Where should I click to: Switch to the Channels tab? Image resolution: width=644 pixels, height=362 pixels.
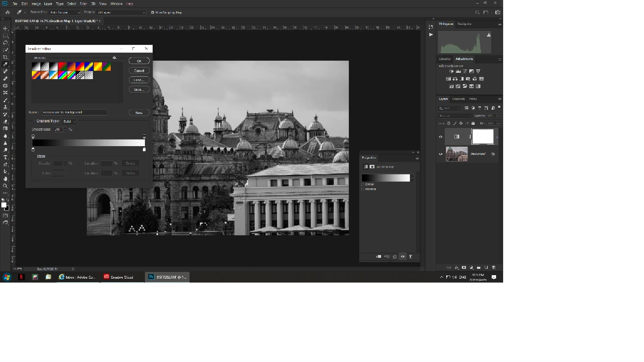click(458, 99)
